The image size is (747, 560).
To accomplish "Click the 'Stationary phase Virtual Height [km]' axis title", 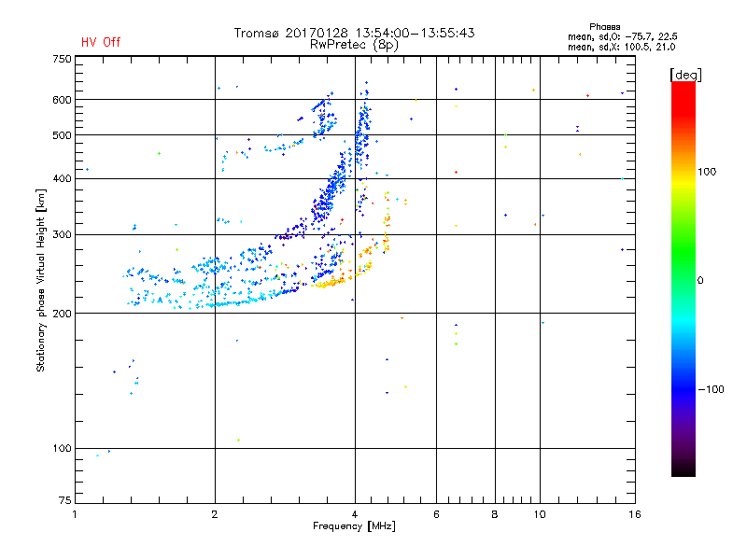I will 41,280.
